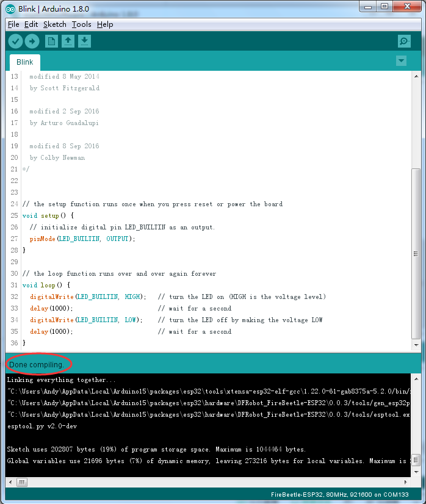The width and height of the screenshot is (426, 504).
Task: Click the console horizontal scrollbar thumb
Action: [x=22, y=482]
